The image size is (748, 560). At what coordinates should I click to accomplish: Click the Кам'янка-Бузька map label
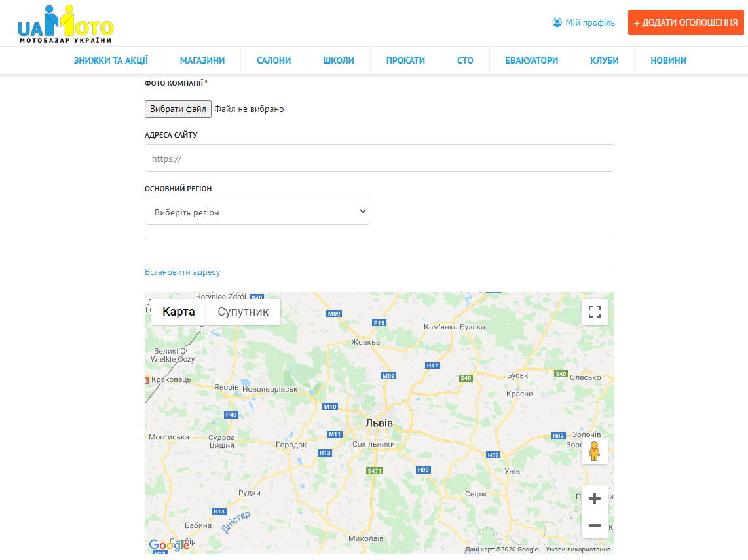pos(454,327)
